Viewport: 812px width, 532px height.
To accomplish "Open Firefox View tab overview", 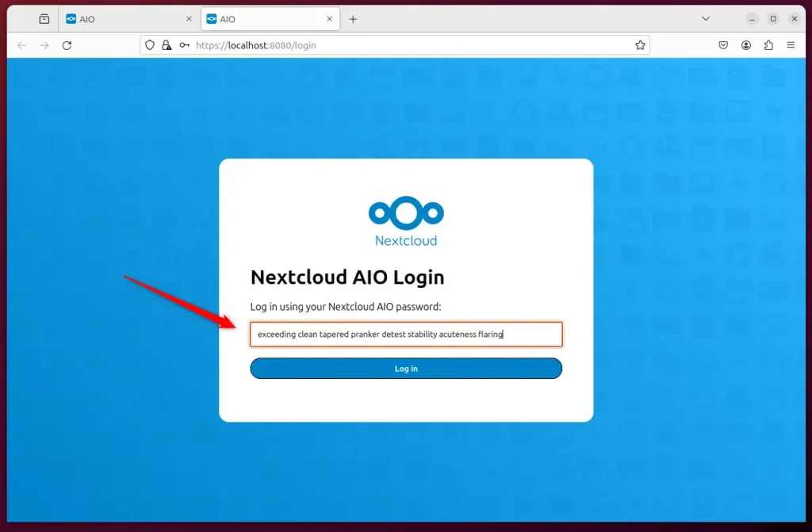I will tap(44, 19).
